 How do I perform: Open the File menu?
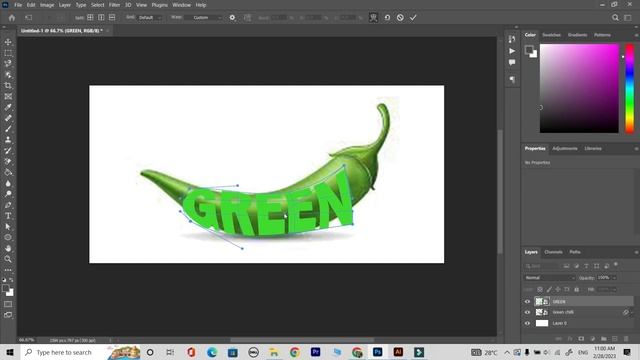point(18,5)
